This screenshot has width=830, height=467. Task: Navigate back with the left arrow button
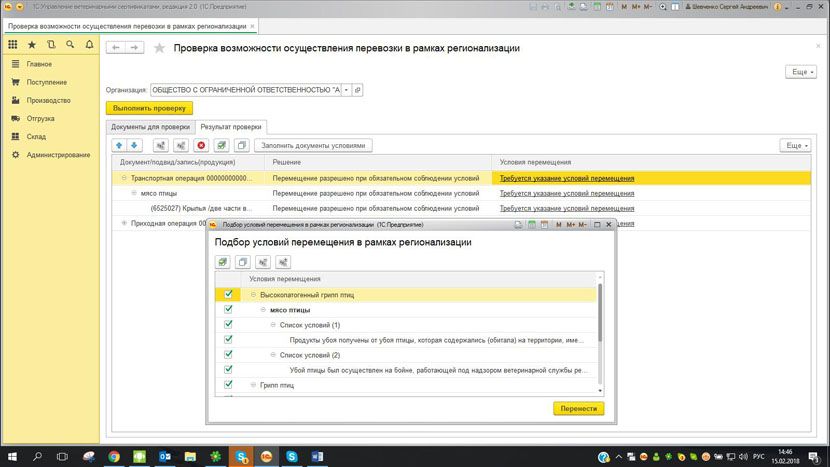click(115, 48)
